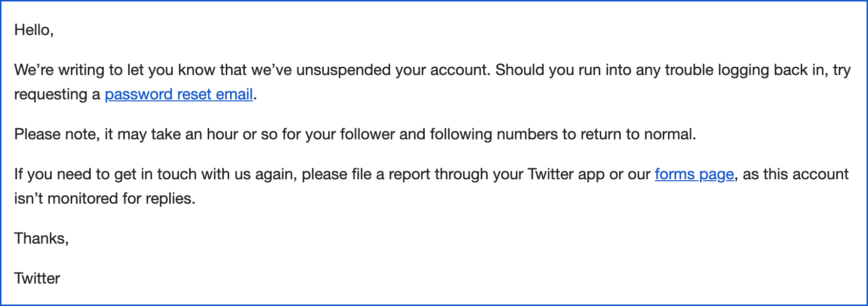Click the sentence about follower and following numbers
The height and width of the screenshot is (306, 868).
pyautogui.click(x=355, y=134)
